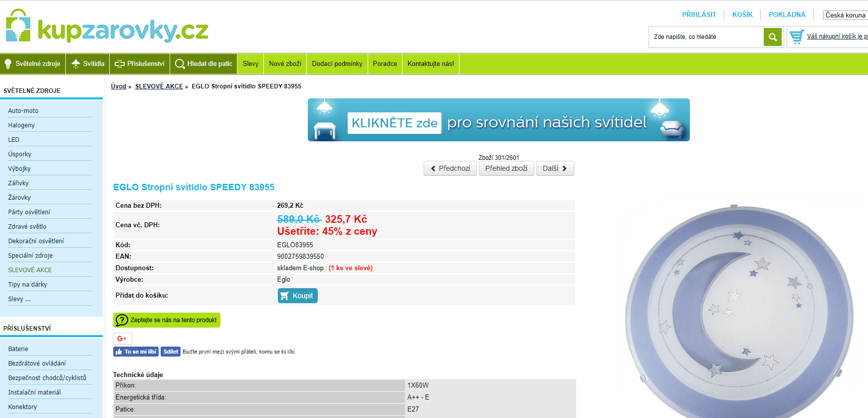Go to next product with Další
This screenshot has width=868, height=418.
pos(555,168)
